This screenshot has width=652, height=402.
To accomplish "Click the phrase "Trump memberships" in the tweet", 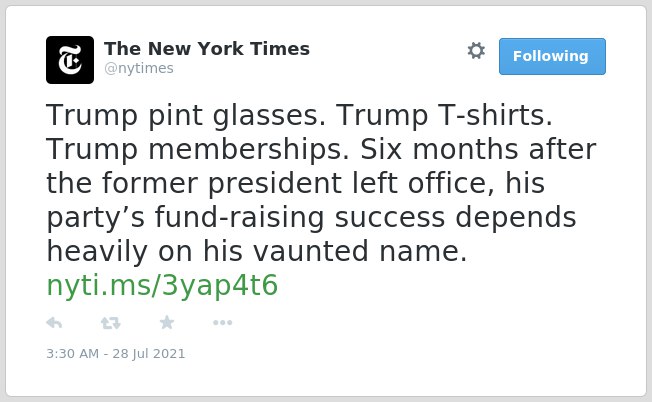I will point(198,149).
